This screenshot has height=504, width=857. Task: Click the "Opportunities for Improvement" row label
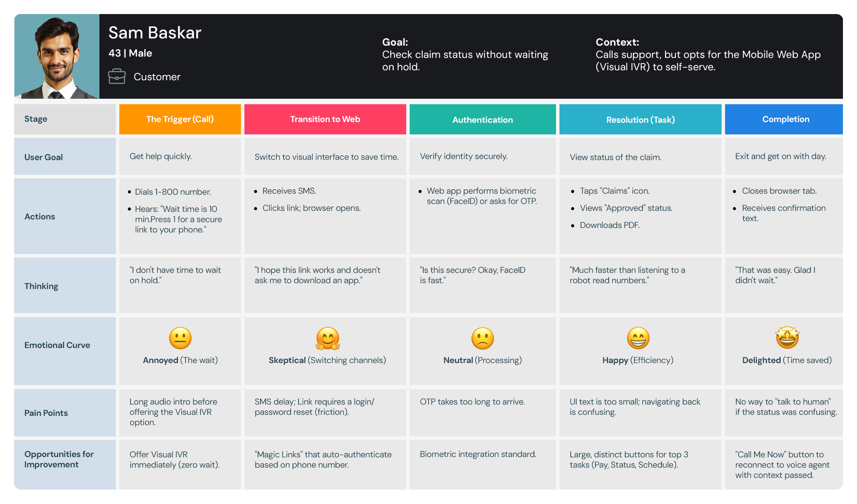click(59, 459)
